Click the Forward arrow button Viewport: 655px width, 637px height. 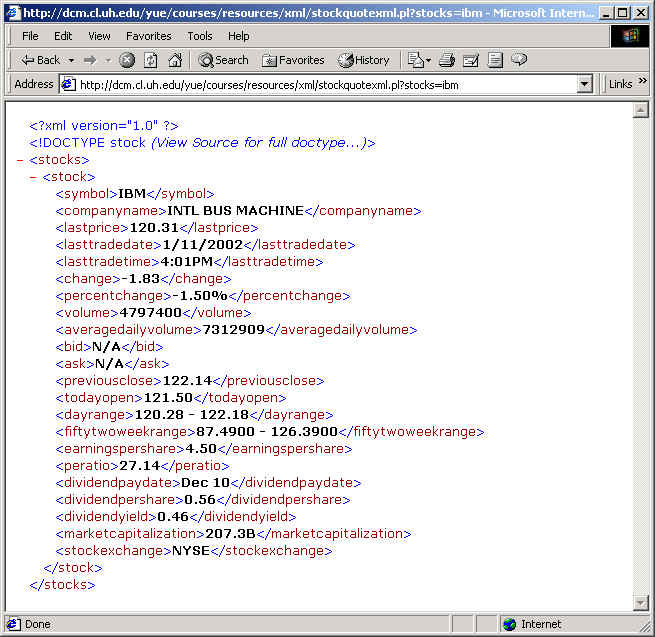tap(90, 61)
